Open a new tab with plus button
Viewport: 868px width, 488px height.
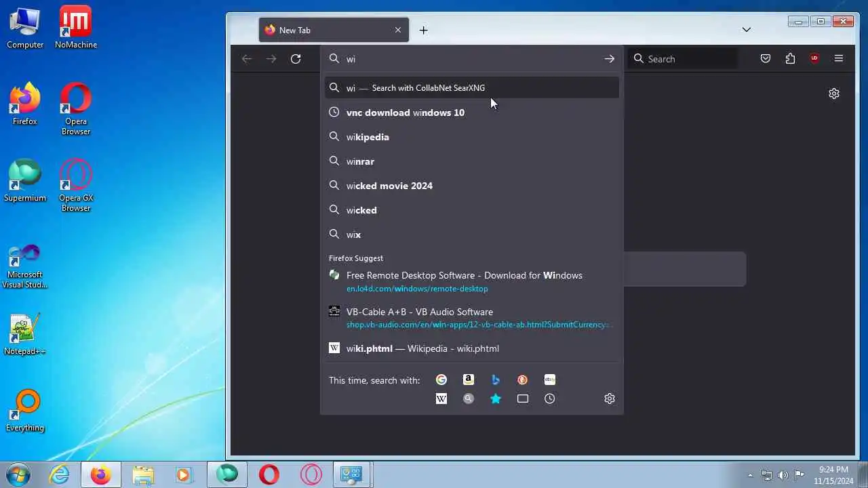(x=424, y=30)
